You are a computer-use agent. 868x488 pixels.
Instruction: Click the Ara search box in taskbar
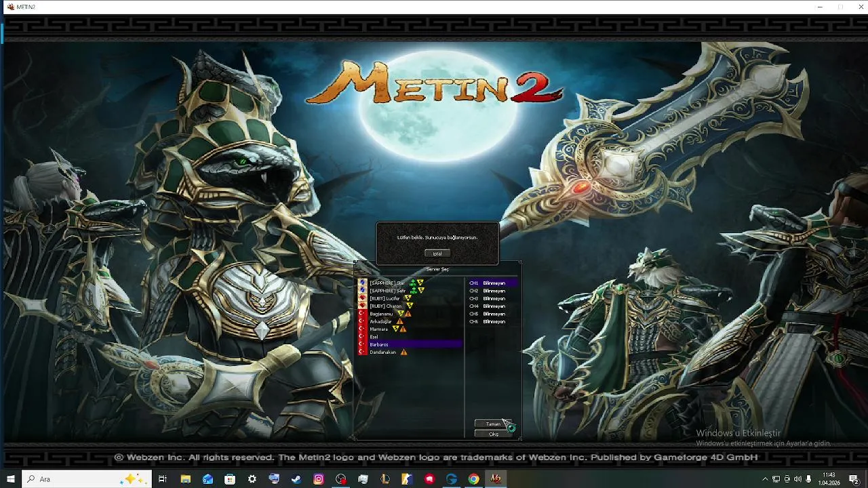click(x=87, y=479)
